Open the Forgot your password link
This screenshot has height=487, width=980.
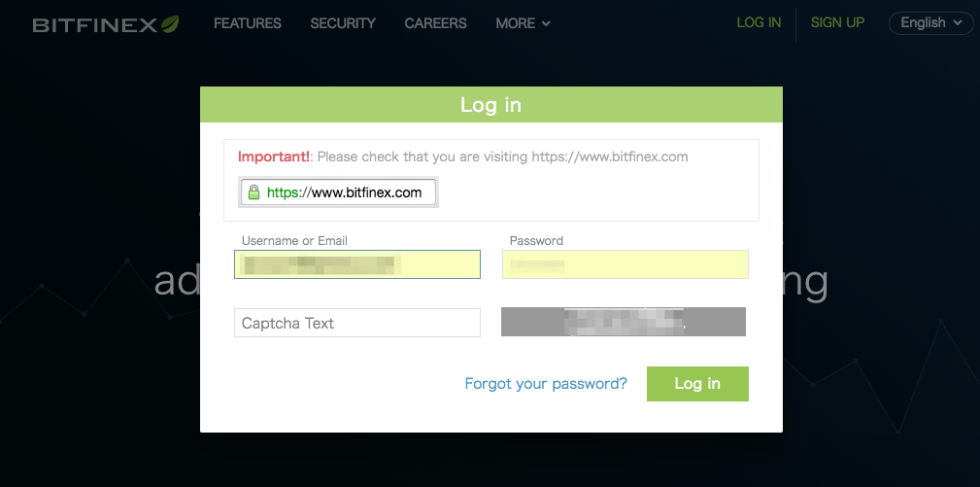coord(546,383)
